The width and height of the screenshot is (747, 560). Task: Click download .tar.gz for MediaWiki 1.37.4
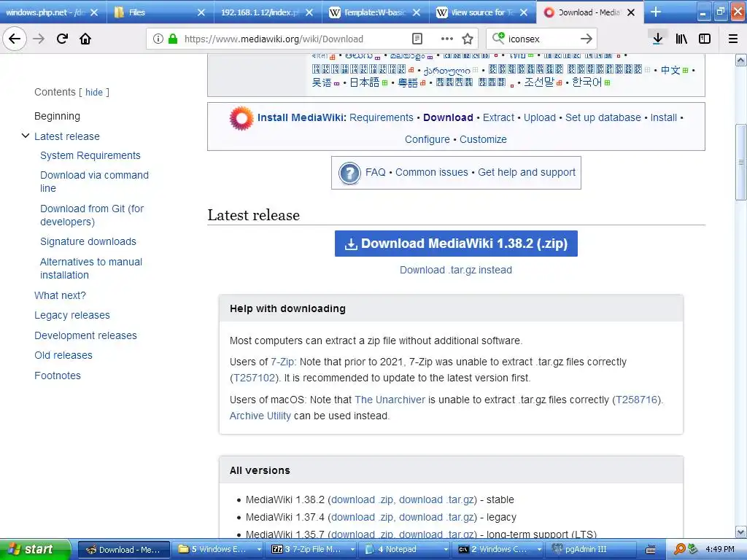[436, 518]
